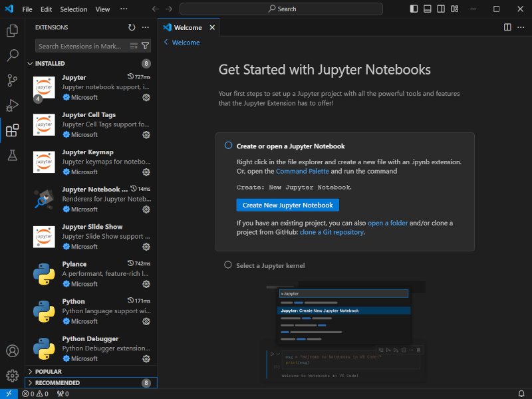532x399 pixels.
Task: Open the View menu
Action: [x=102, y=9]
